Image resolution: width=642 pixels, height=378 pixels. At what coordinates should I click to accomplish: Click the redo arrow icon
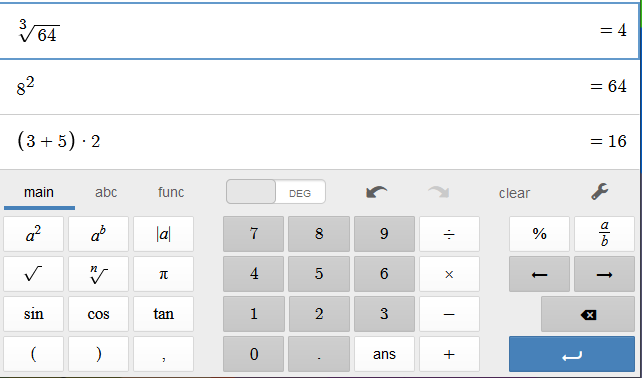click(x=439, y=192)
